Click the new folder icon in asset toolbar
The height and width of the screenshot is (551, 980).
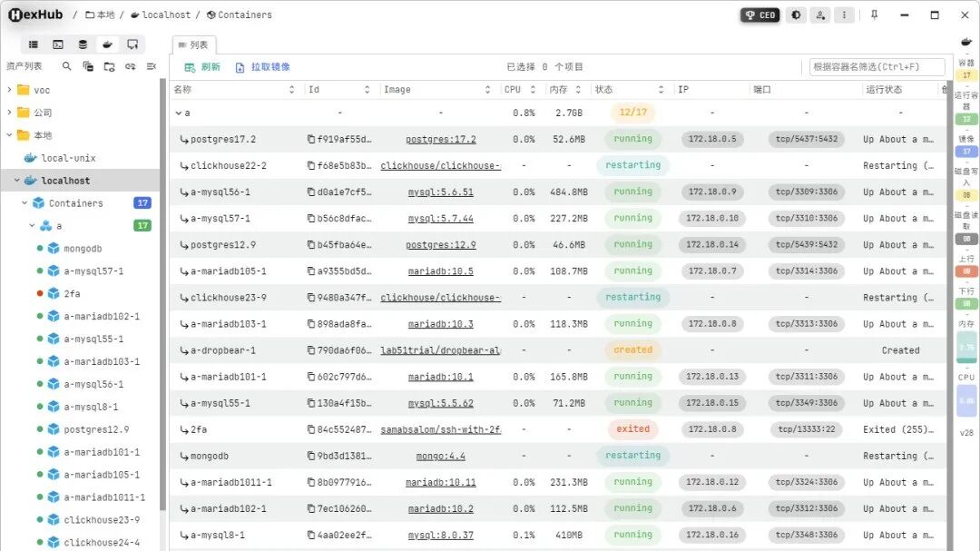pyautogui.click(x=109, y=65)
